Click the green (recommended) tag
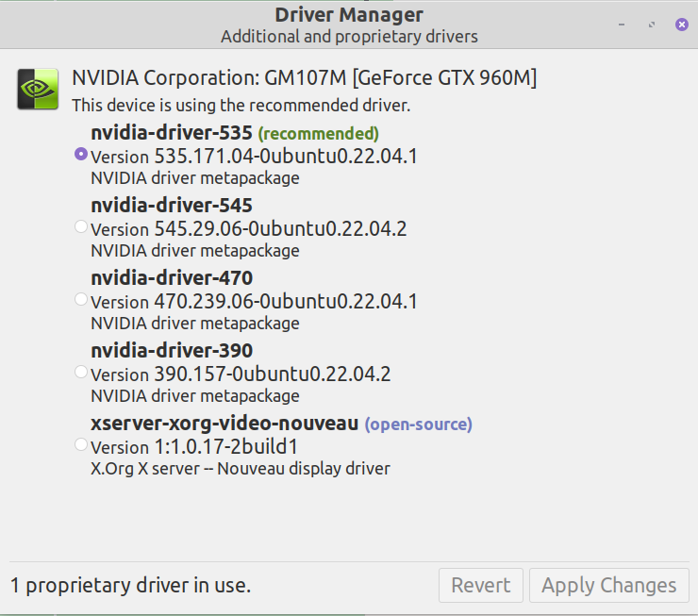 318,134
